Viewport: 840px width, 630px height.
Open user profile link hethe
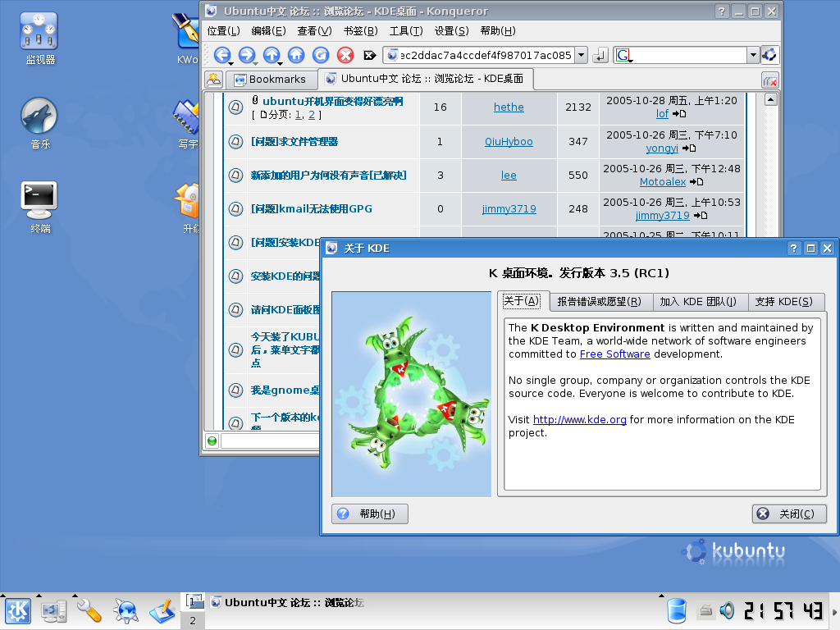[509, 107]
